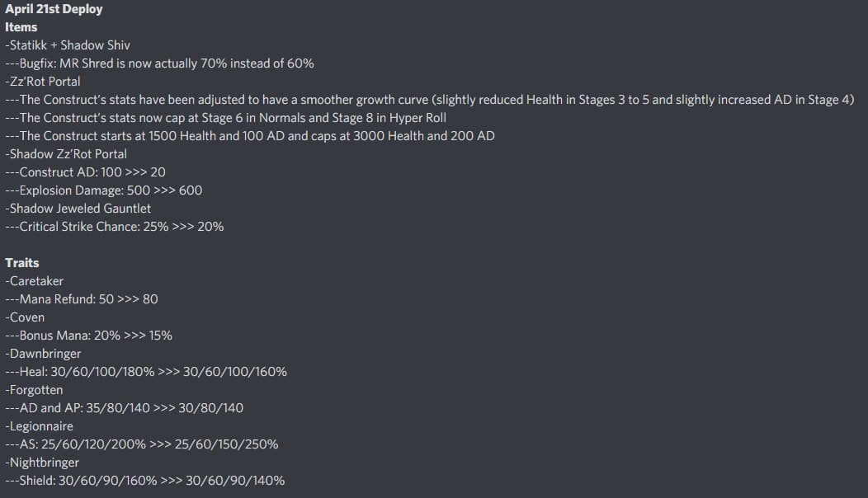868x498 pixels.
Task: Select the Hyper Roll stage cap line
Action: (225, 118)
